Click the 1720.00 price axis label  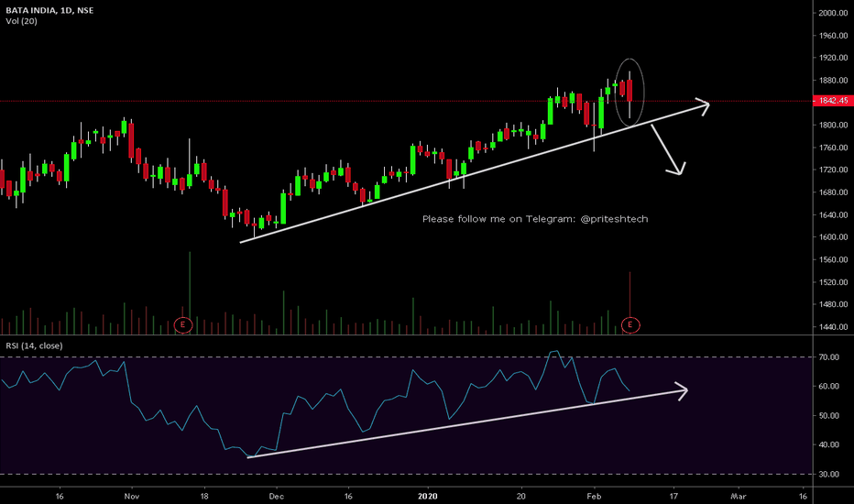click(833, 170)
